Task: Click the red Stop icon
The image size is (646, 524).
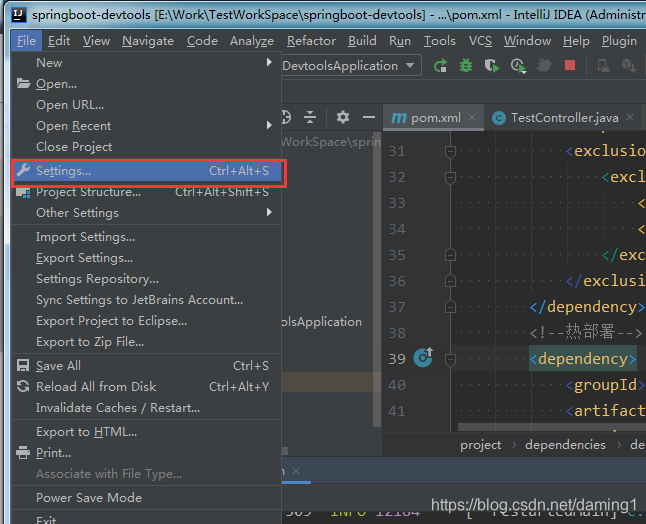Action: (x=570, y=65)
